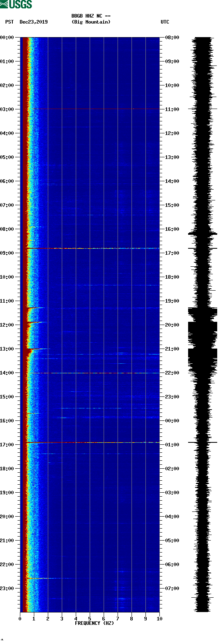Click the 0 Hz frequency axis tick label
This screenshot has height=644, width=220.
(20, 619)
